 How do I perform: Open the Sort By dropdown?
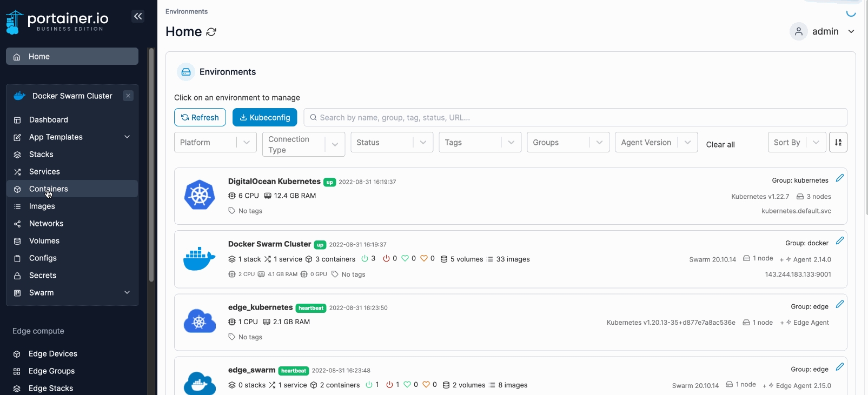pos(796,143)
